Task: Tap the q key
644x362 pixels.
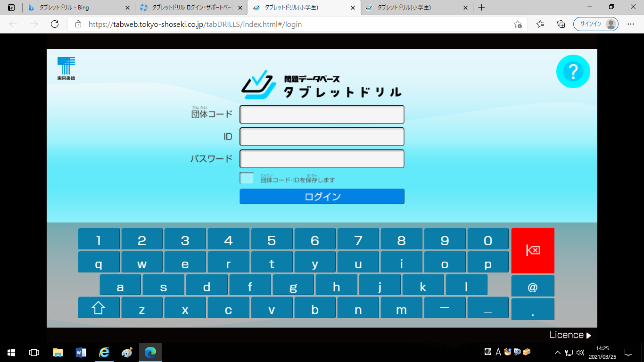Action: (x=99, y=262)
